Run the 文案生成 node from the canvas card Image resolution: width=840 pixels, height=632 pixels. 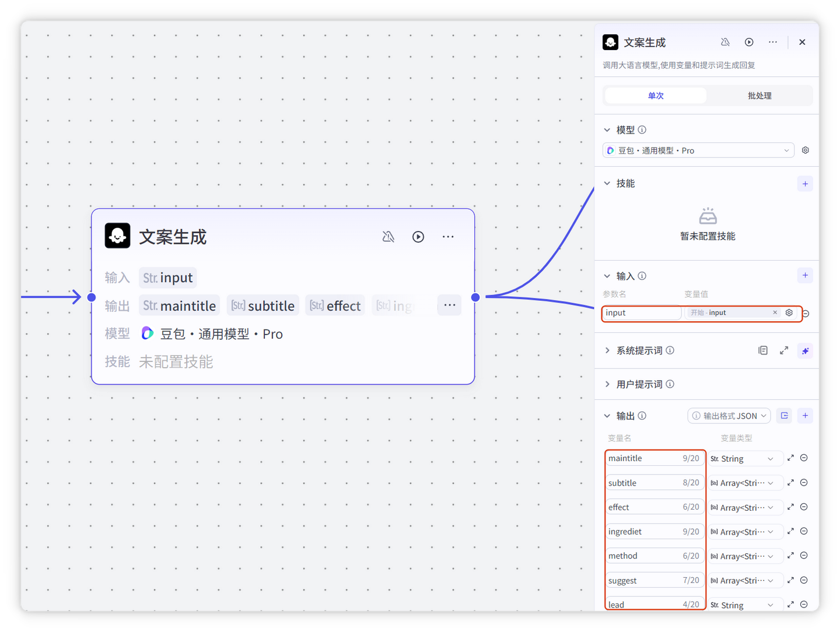(418, 237)
